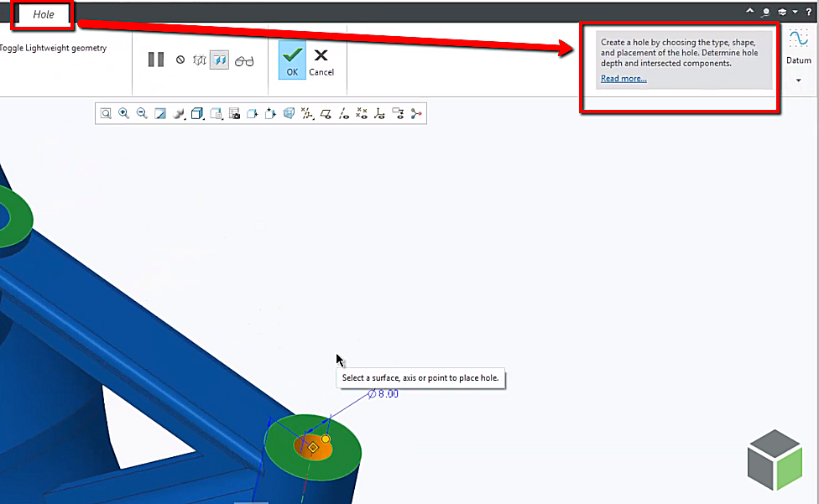Select the no preview icon
The height and width of the screenshot is (504, 819).
pyautogui.click(x=180, y=60)
